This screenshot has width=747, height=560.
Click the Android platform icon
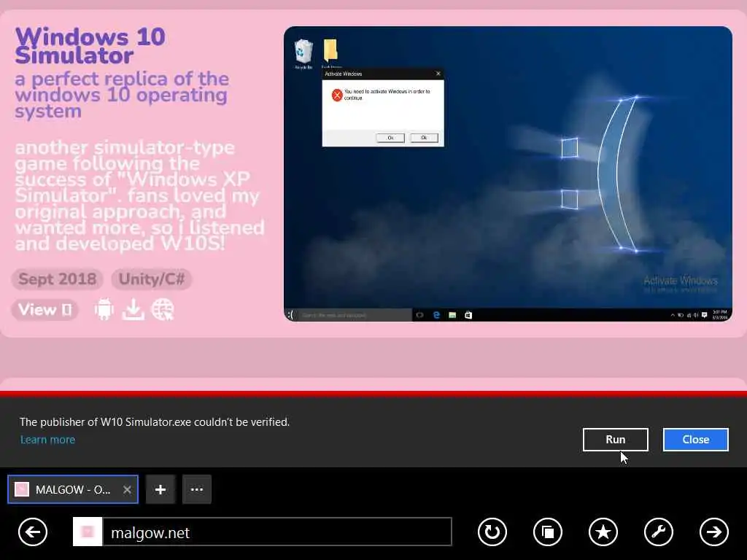click(x=104, y=309)
